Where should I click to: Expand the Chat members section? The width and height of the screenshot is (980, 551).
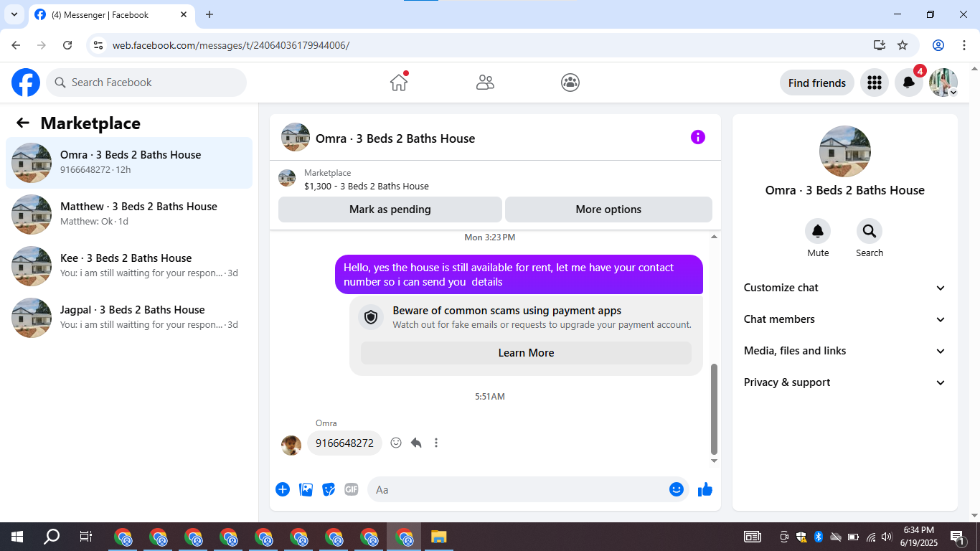845,319
